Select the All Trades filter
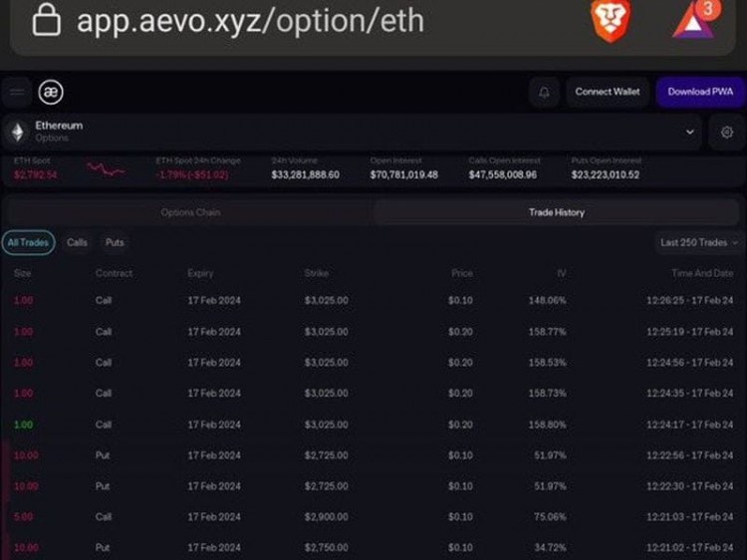The height and width of the screenshot is (560, 747). 28,242
